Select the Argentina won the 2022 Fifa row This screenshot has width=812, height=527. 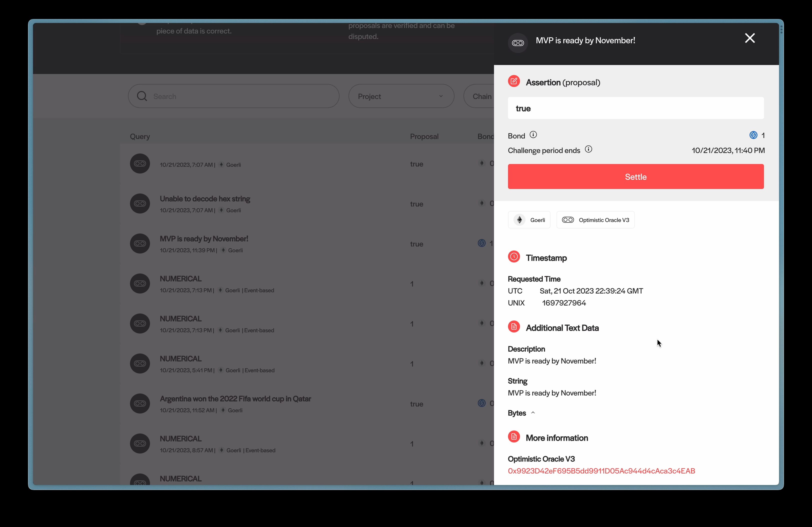(x=307, y=403)
